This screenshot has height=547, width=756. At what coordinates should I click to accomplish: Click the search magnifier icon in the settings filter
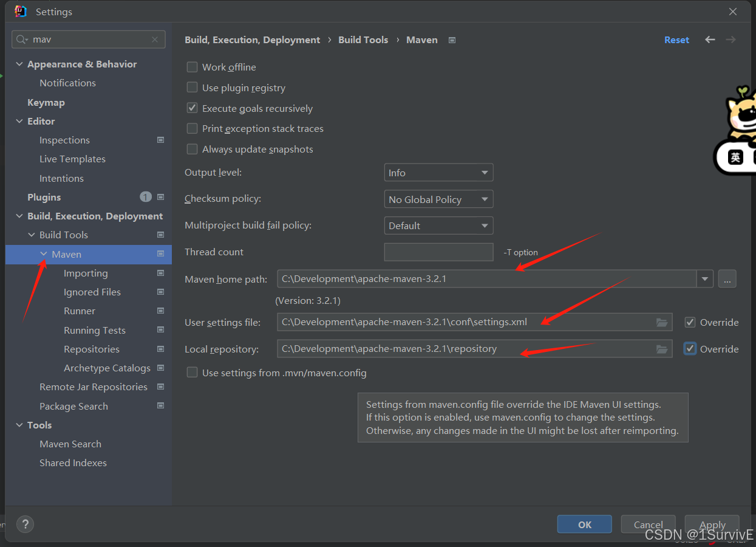[22, 40]
